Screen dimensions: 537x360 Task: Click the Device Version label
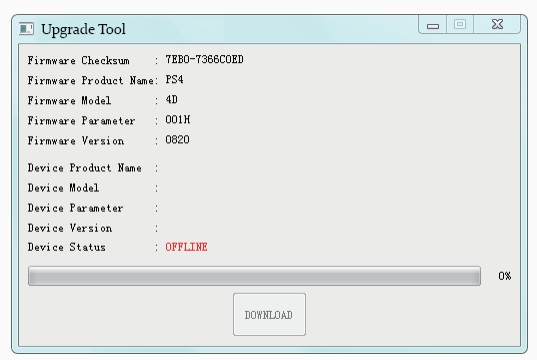(x=70, y=228)
